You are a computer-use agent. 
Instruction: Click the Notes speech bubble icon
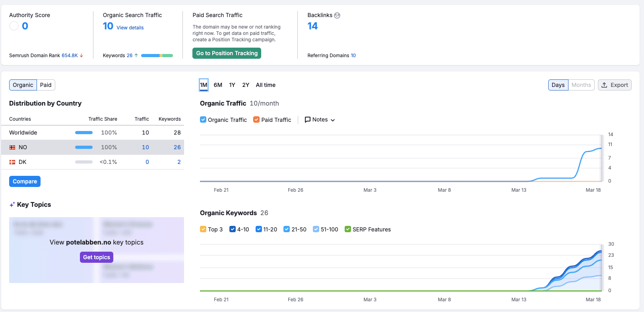pyautogui.click(x=307, y=119)
